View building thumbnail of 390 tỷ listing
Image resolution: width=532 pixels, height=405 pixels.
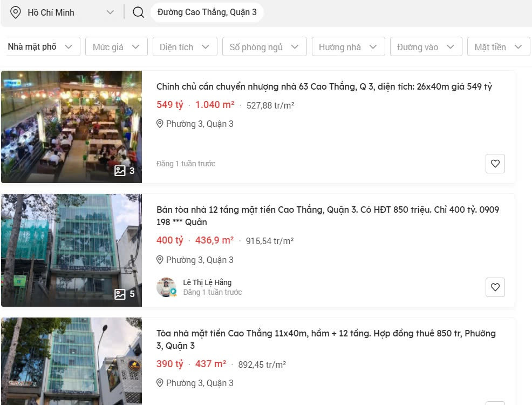72,361
